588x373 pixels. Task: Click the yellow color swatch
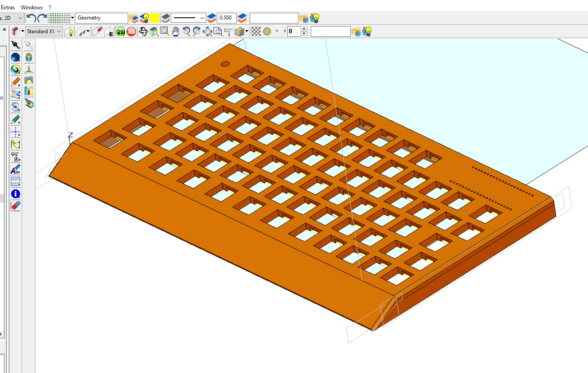[155, 18]
